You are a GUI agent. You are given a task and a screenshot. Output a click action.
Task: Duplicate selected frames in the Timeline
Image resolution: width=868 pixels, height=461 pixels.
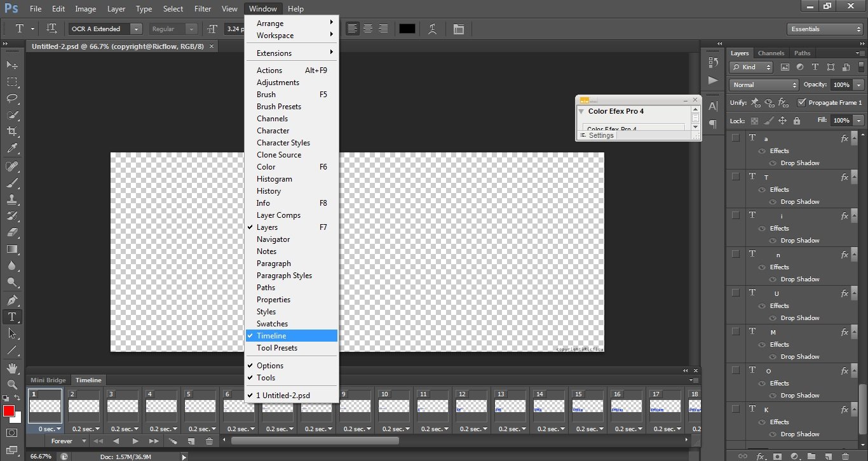point(191,441)
